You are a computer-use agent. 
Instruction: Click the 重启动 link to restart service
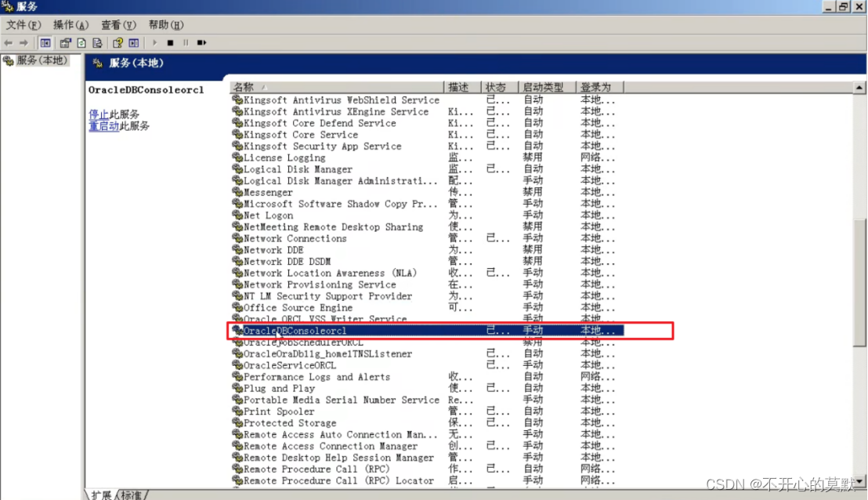coord(103,125)
